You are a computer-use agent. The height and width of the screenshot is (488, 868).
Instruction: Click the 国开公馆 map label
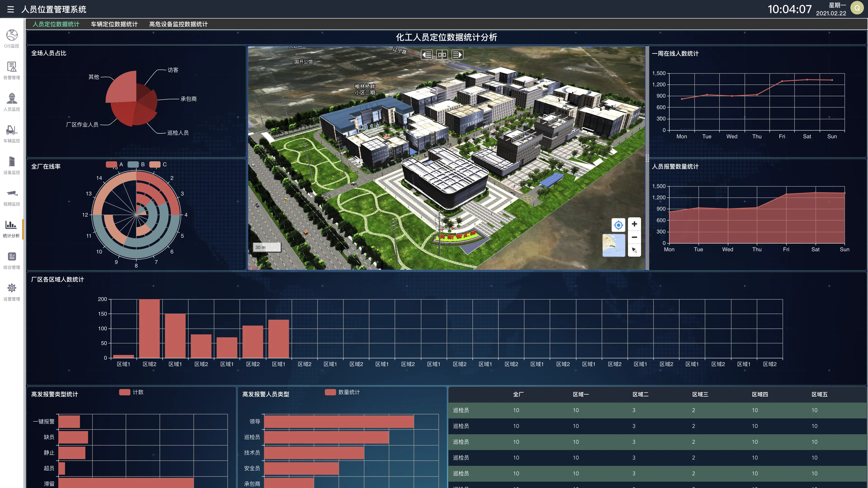tap(303, 62)
